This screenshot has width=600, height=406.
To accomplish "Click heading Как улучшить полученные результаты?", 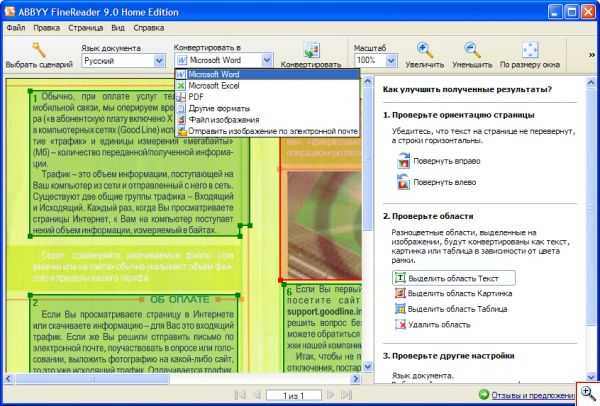I will coord(467,90).
